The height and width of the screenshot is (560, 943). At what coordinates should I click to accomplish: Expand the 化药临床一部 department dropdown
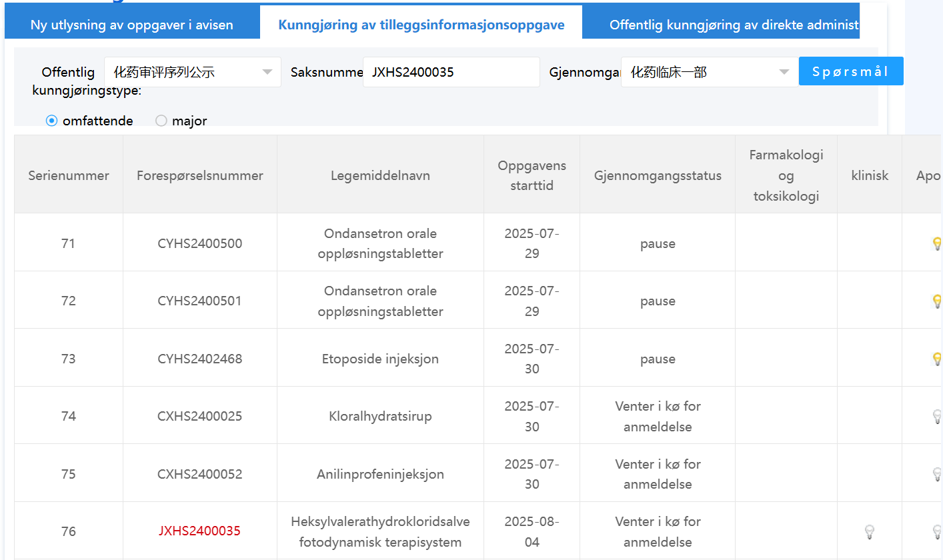(x=709, y=72)
